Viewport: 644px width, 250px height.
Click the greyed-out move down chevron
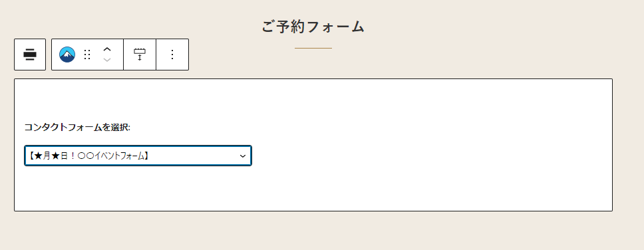(107, 60)
